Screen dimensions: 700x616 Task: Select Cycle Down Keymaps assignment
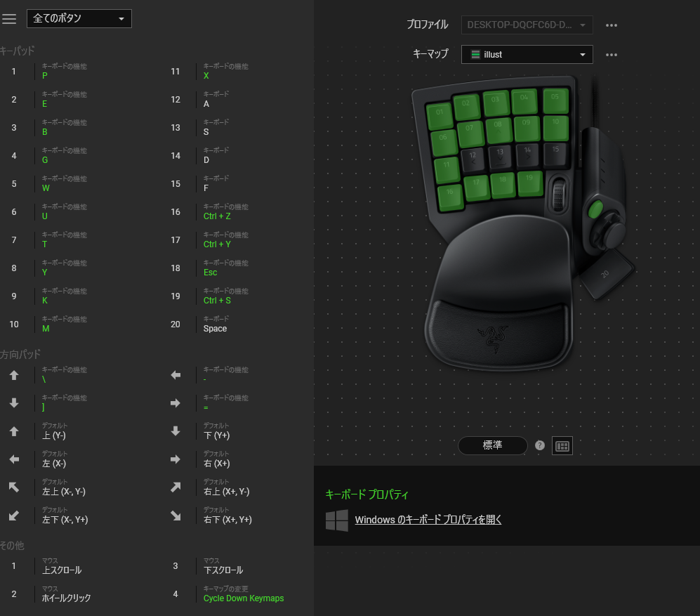pos(243,598)
